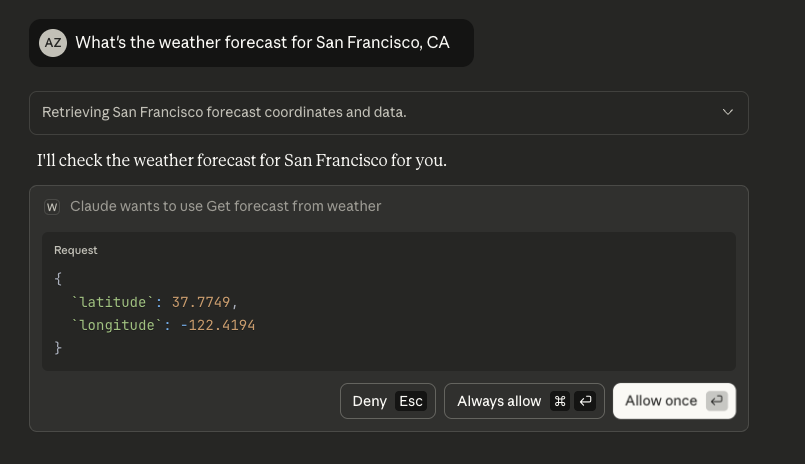
Task: Click the latitude key in the JSON
Action: [112, 302]
